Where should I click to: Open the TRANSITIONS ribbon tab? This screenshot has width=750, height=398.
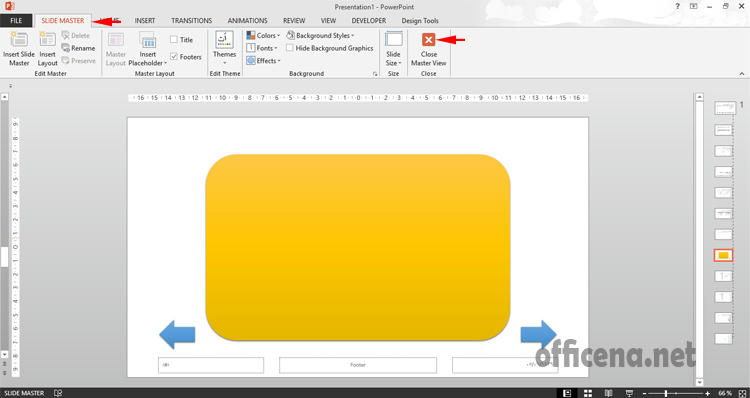point(191,21)
